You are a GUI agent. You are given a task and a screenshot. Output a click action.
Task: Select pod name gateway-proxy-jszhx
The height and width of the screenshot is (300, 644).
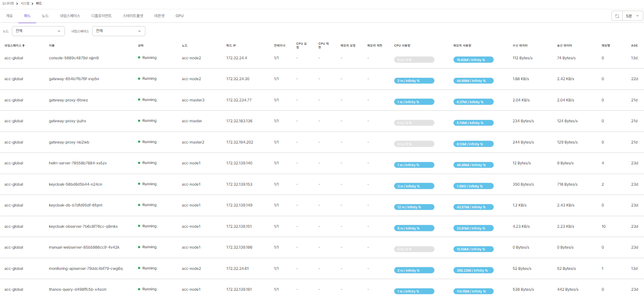pos(67,121)
